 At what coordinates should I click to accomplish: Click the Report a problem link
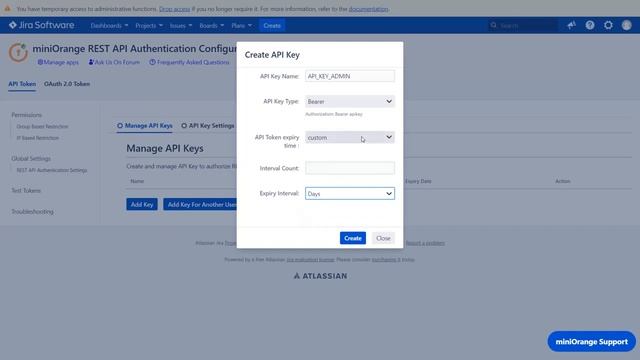click(425, 243)
